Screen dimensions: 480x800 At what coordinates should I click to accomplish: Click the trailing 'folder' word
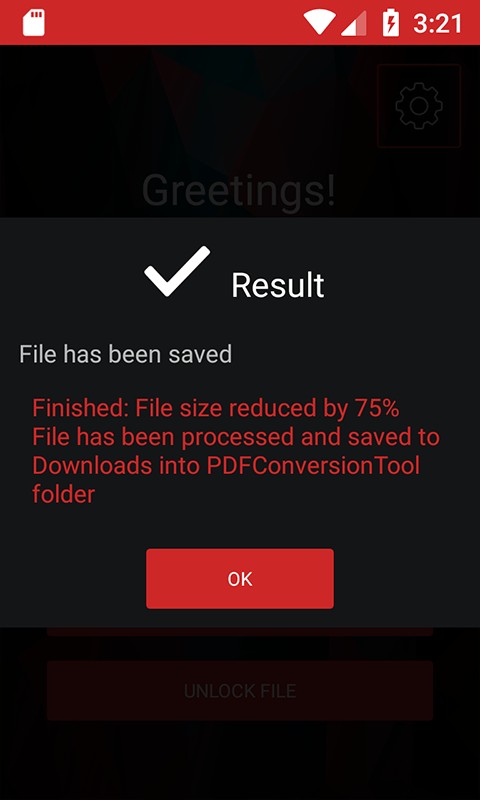64,494
